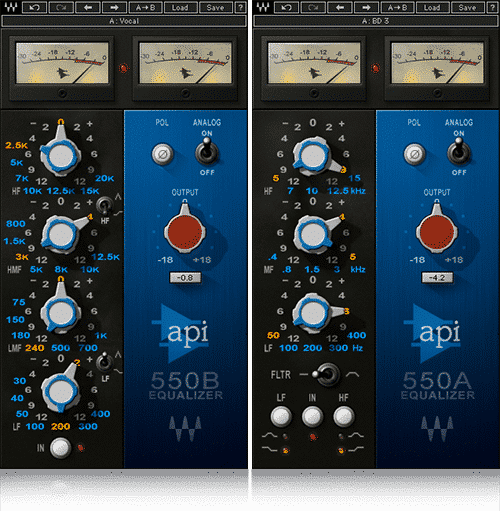Viewport: 500px width, 511px height.
Task: Click Waves logo in 550B toolbar
Action: (11, 7)
